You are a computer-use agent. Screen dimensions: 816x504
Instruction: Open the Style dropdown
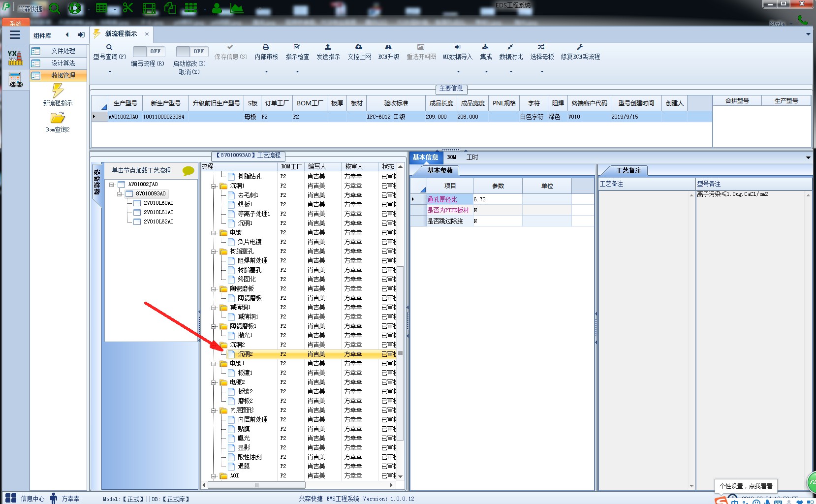tap(781, 23)
